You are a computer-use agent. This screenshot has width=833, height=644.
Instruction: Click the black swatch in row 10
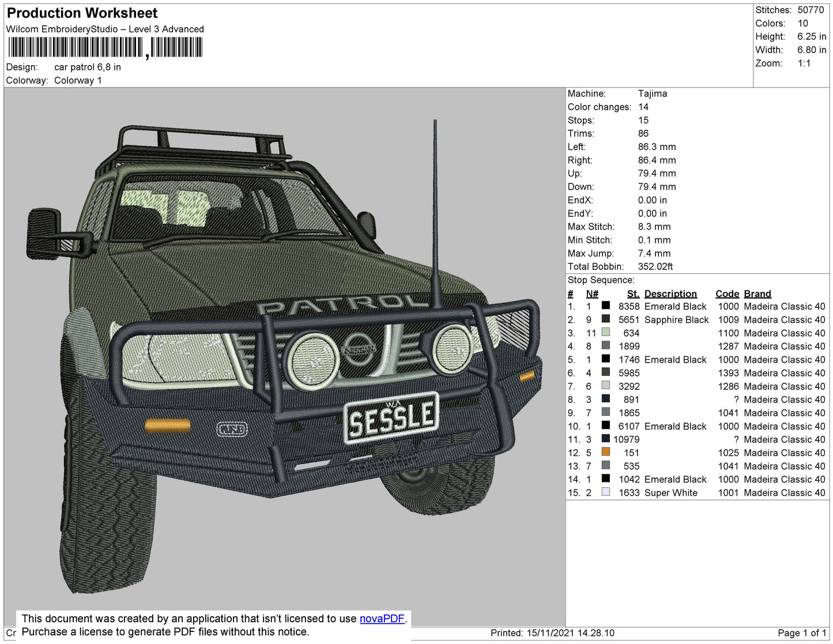click(606, 425)
